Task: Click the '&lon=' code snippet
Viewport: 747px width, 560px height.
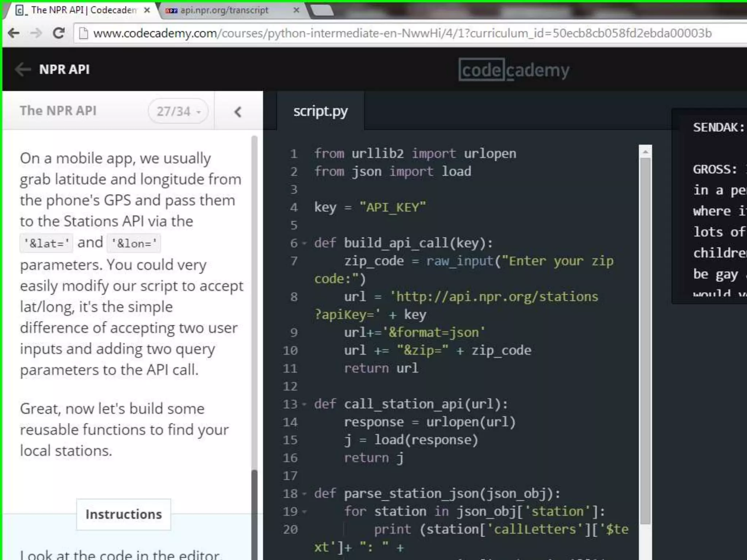Action: pyautogui.click(x=134, y=243)
